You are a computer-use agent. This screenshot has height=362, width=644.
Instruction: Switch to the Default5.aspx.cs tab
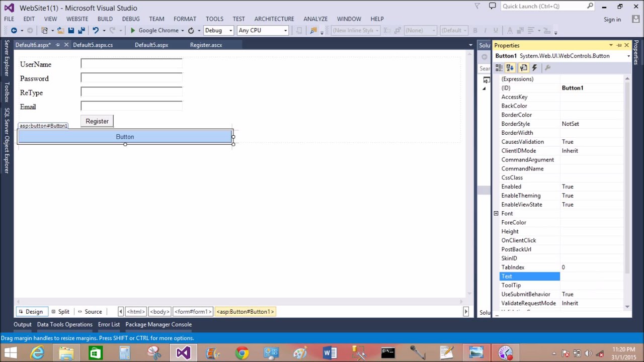click(93, 45)
